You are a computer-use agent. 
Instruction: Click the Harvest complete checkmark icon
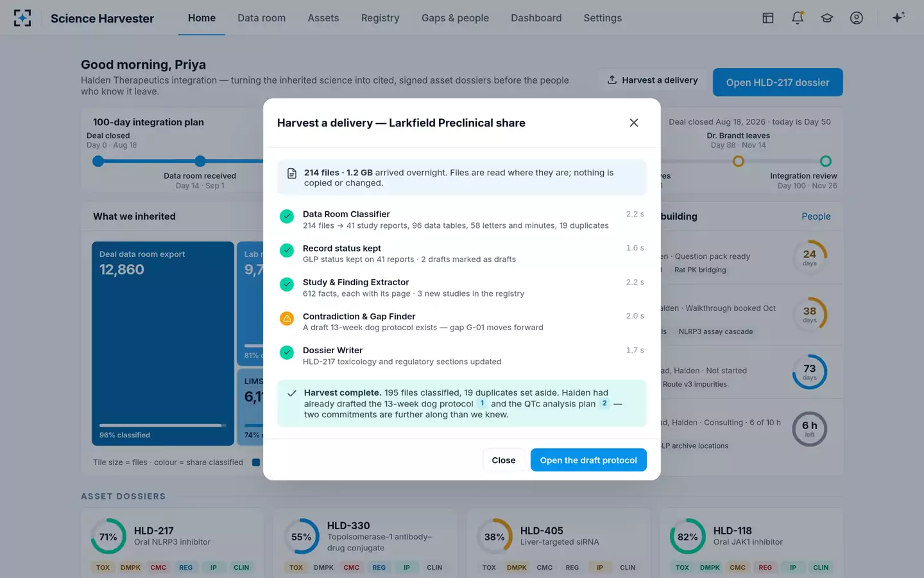292,393
